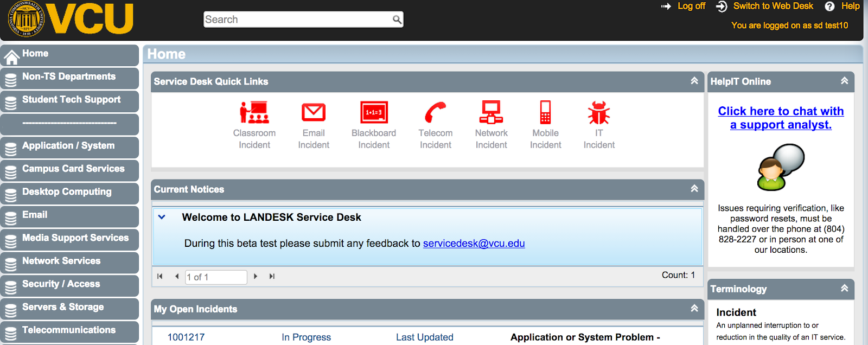Collapse the Terminology panel
Screen dimensions: 868x345
coord(845,289)
